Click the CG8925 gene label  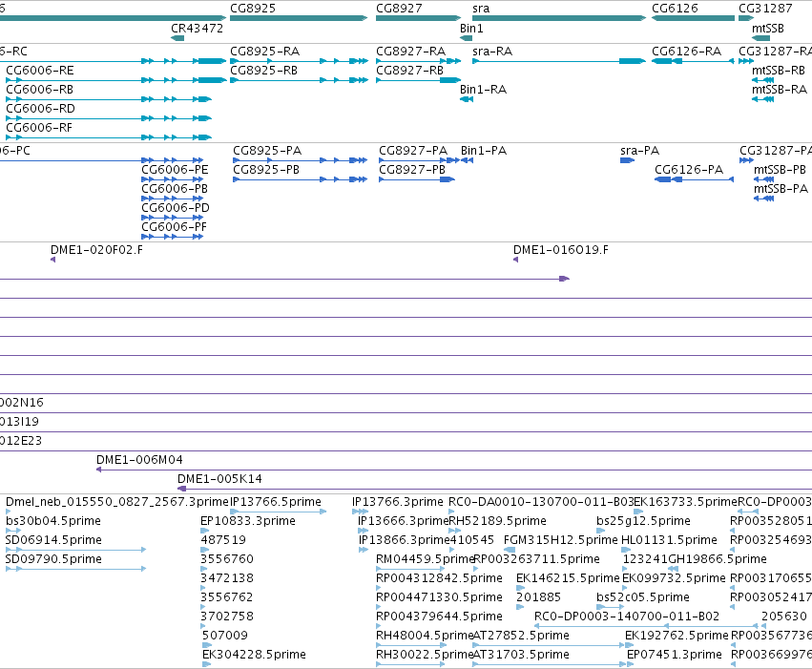253,9
